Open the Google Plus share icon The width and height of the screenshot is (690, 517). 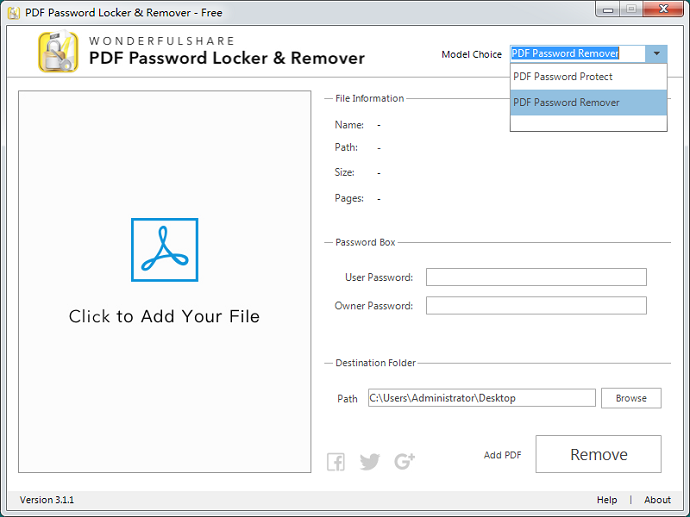[405, 461]
